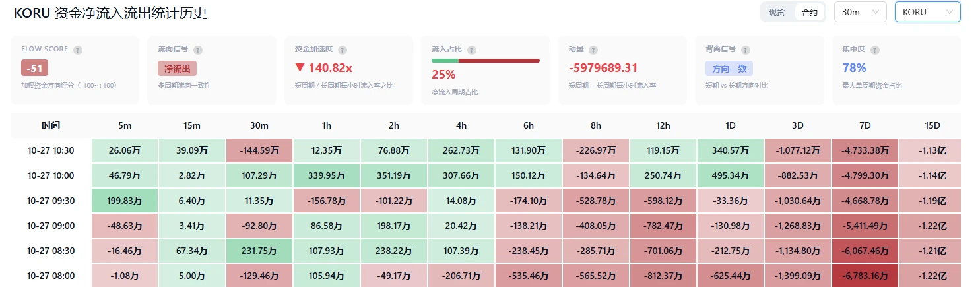Click the help icon beside 动量

click(593, 49)
